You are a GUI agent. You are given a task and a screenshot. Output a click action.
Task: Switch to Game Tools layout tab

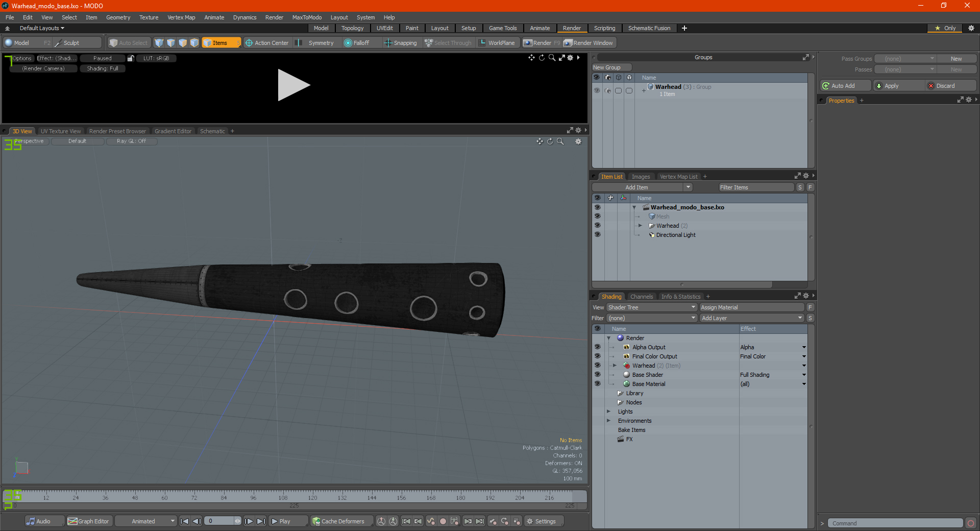(x=503, y=28)
